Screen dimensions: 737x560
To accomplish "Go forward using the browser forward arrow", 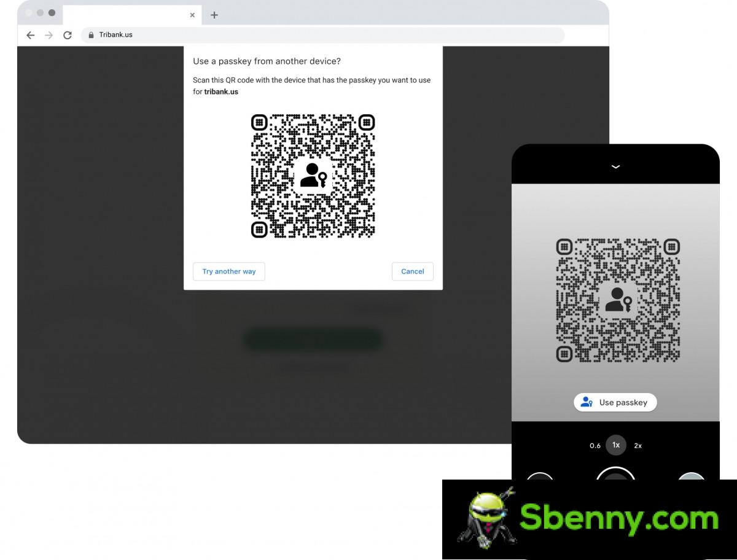I will click(x=49, y=35).
